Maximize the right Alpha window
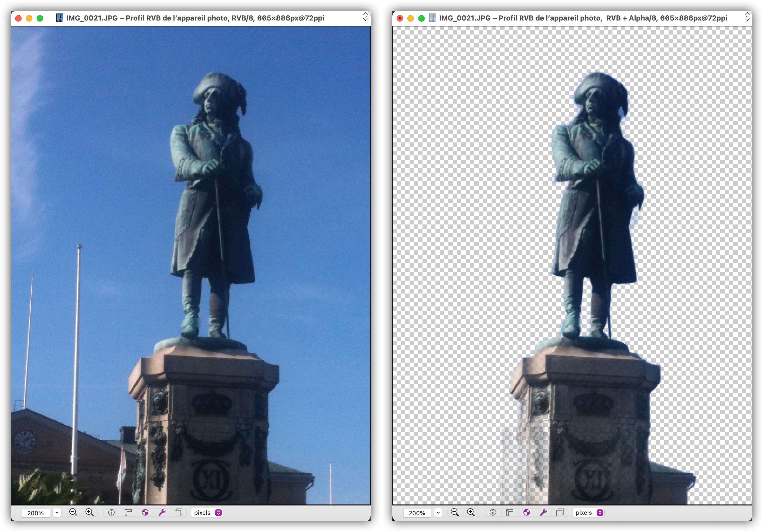The height and width of the screenshot is (532, 763). click(x=421, y=18)
